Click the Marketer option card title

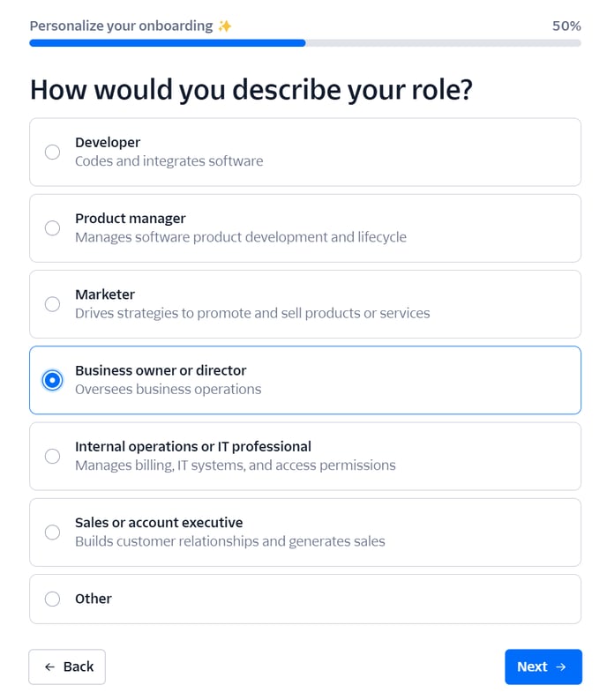click(105, 294)
